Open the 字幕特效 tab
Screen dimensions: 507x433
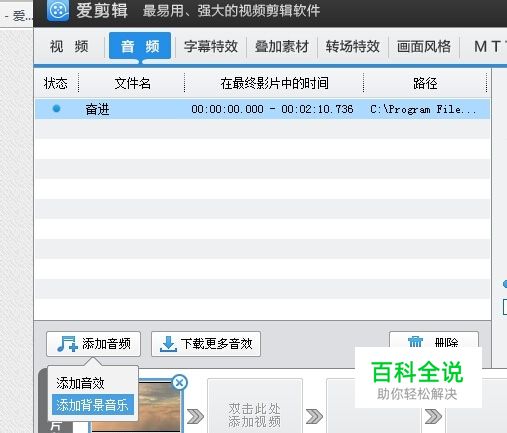coord(211,46)
